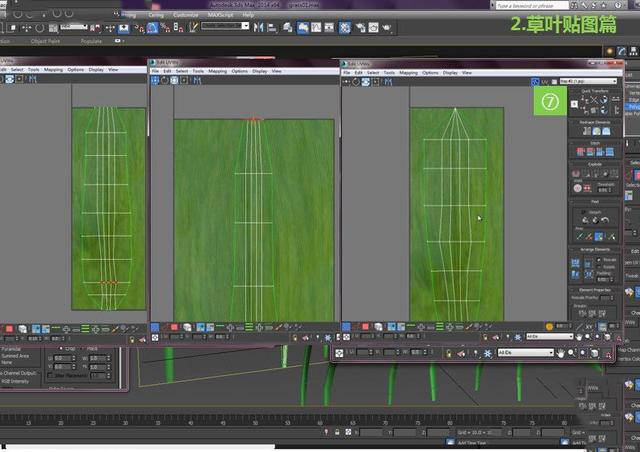Select Move tool in middle Edit UVWs window
Viewport: 640px width, 452px height.
click(x=155, y=80)
